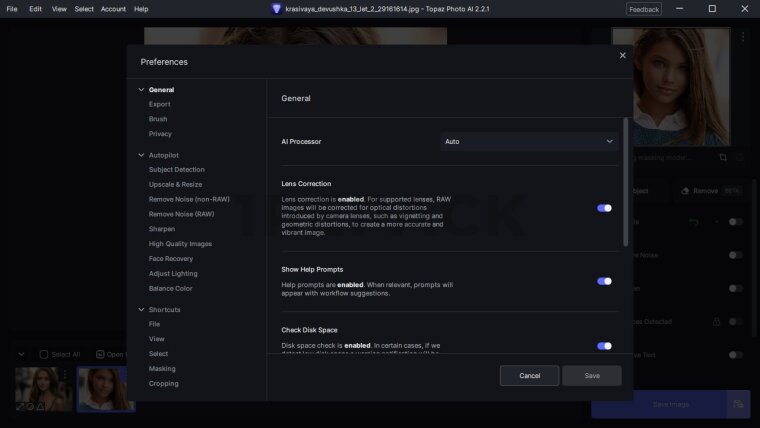
Task: Open the Account menu
Action: 113,9
